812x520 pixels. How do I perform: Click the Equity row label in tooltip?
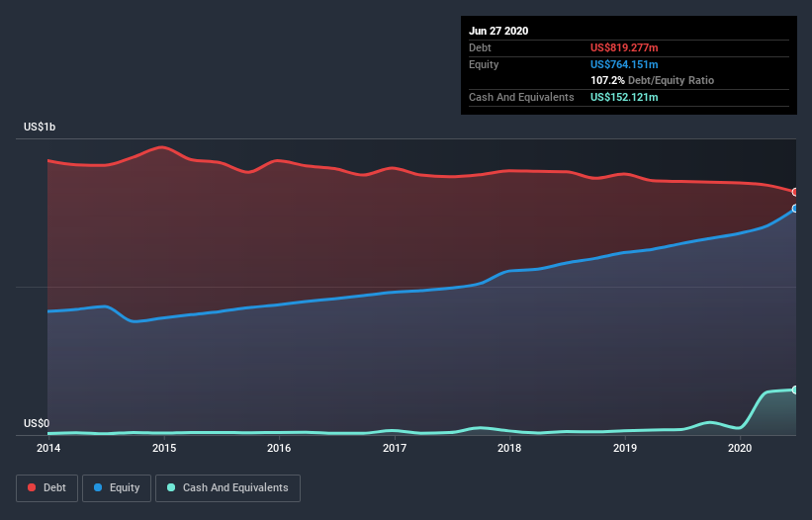click(x=484, y=64)
